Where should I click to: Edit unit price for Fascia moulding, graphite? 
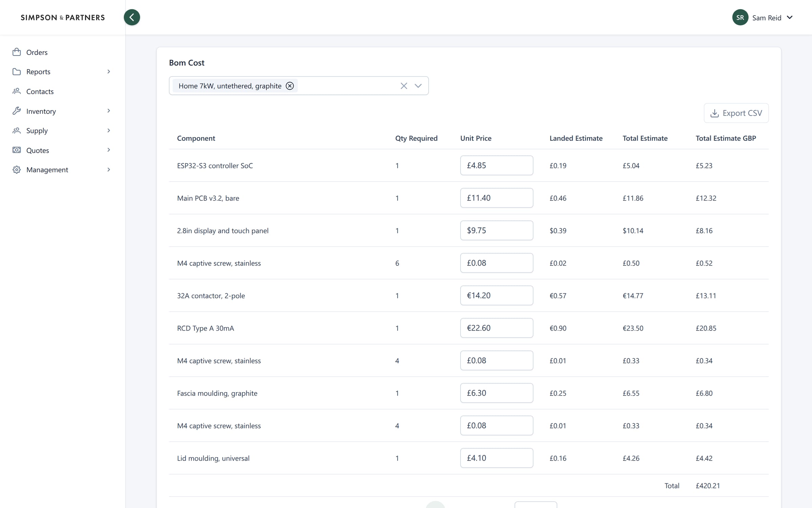pos(497,393)
